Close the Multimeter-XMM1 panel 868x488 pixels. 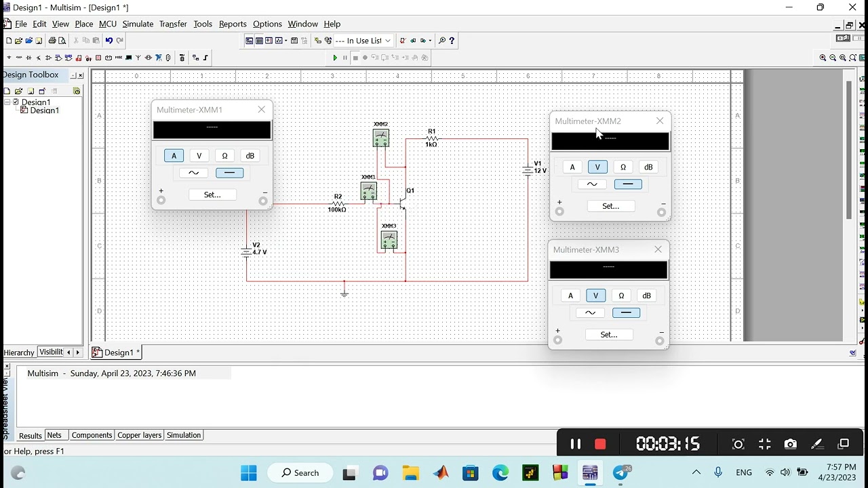[x=261, y=110]
